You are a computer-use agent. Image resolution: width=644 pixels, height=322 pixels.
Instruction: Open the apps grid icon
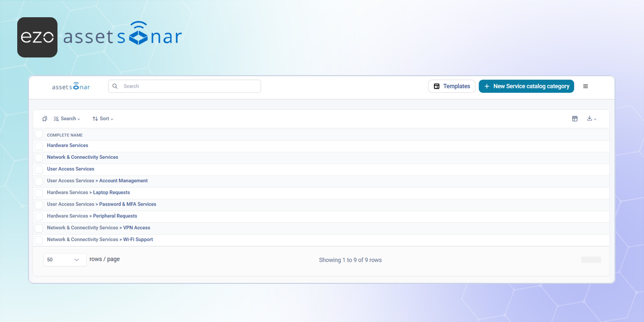tap(586, 86)
